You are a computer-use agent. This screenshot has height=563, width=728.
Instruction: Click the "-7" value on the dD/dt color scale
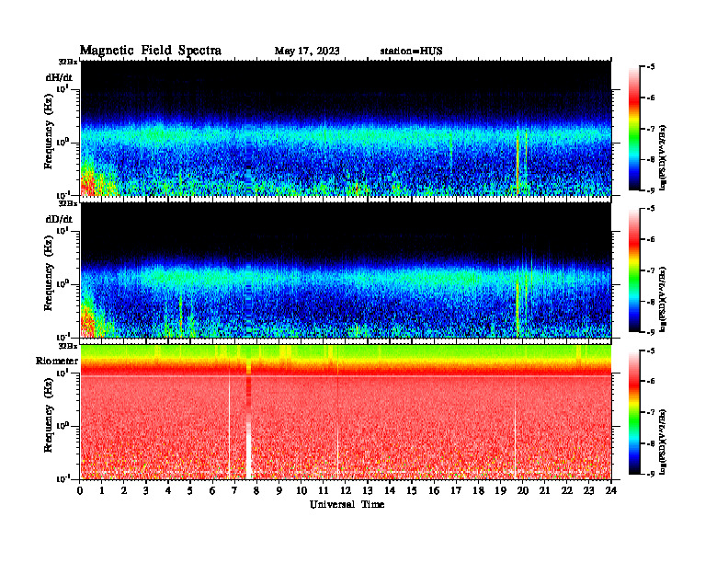[651, 270]
